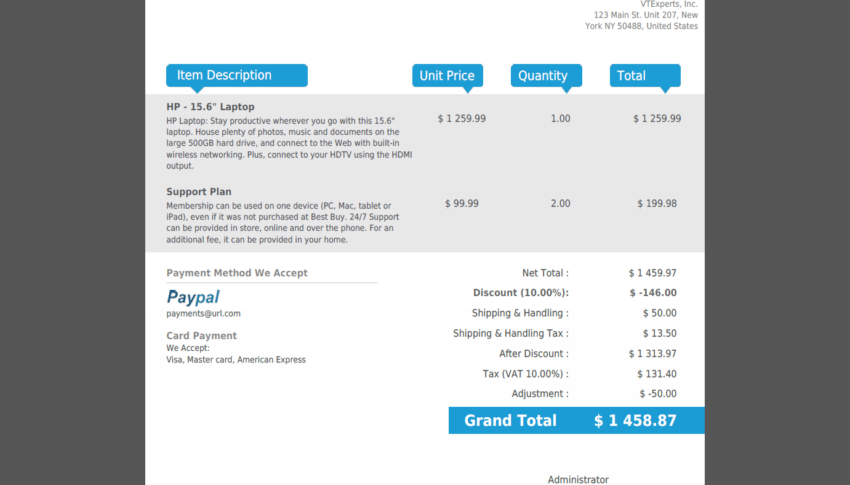The image size is (850, 485).
Task: Click the 'Administrator' signature text
Action: (x=578, y=480)
